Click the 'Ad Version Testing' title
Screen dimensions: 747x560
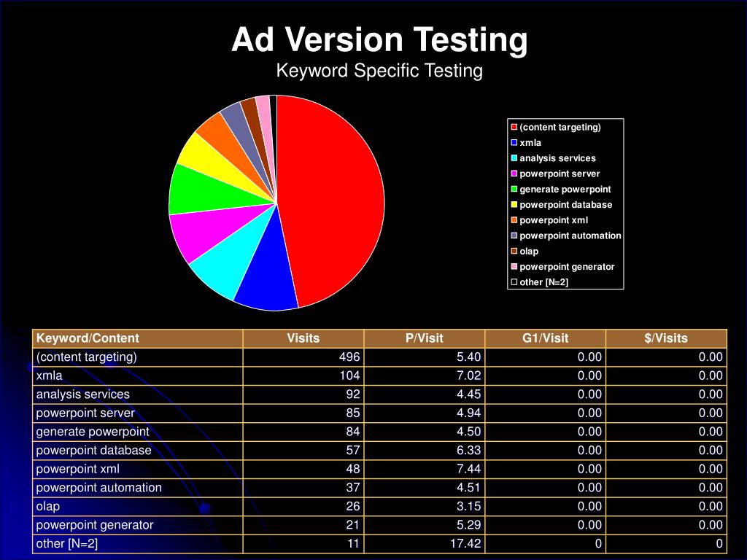pyautogui.click(x=379, y=40)
